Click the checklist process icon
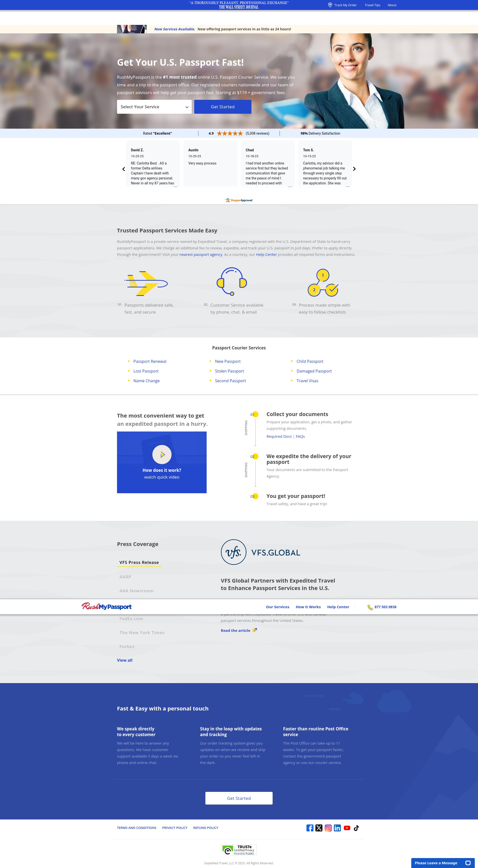The image size is (478, 868). tap(323, 283)
